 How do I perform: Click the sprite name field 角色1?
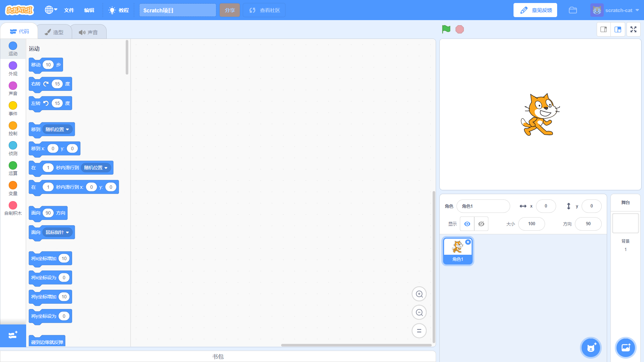tap(483, 206)
